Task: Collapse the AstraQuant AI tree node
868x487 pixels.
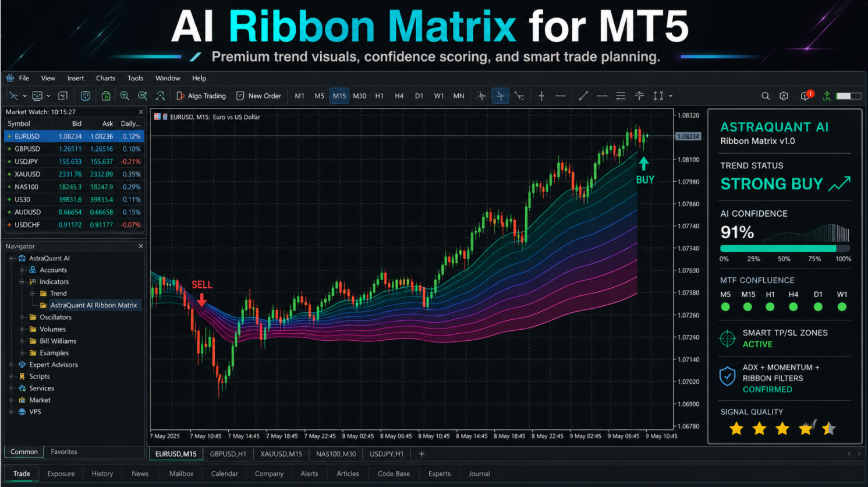Action: click(x=11, y=258)
